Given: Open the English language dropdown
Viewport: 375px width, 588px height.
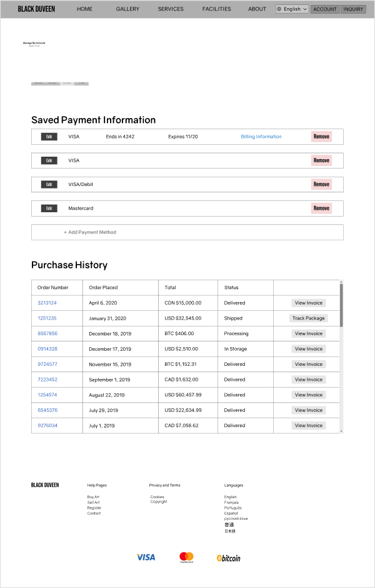Looking at the screenshot, I should pyautogui.click(x=292, y=9).
